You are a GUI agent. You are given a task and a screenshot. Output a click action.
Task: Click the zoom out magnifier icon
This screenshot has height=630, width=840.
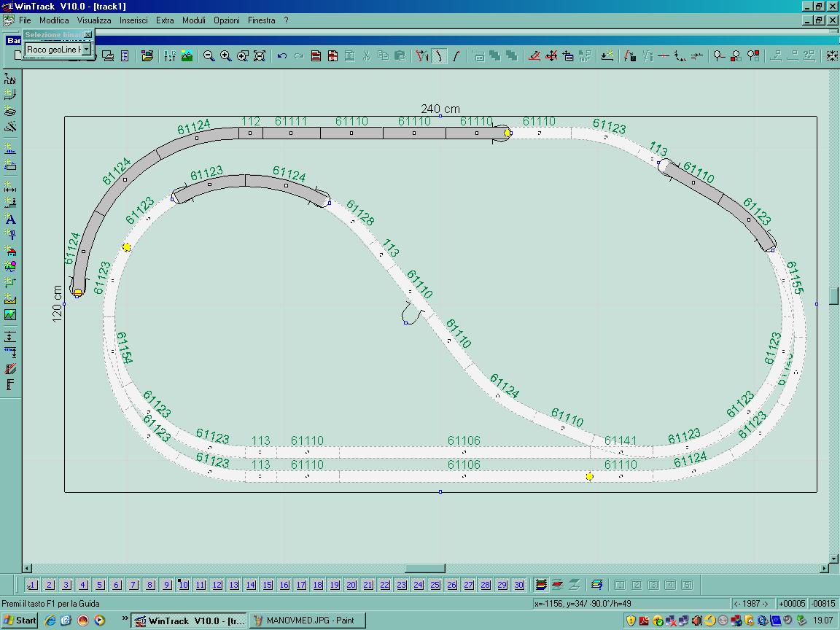tap(209, 55)
